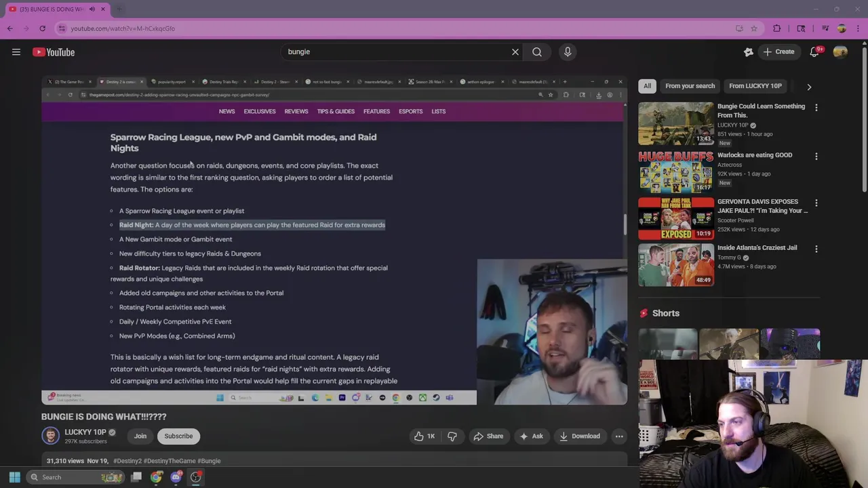Open Inside Atlanta's Craziest Jail thumbnail
868x488 pixels.
point(675,264)
